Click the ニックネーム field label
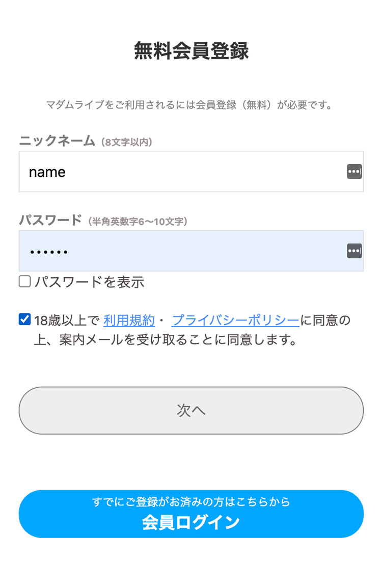Image resolution: width=382 pixels, height=588 pixels. 57,141
